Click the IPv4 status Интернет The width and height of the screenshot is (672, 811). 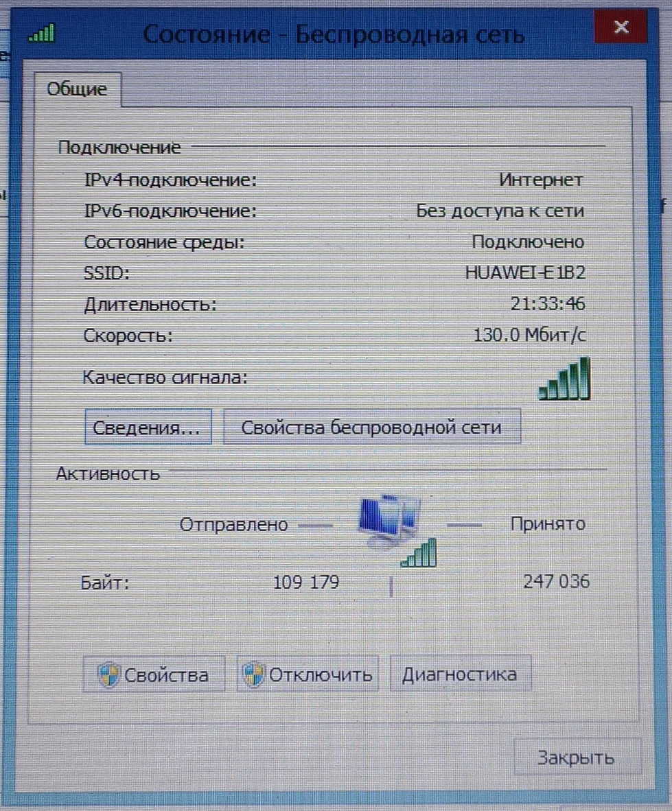pyautogui.click(x=541, y=180)
